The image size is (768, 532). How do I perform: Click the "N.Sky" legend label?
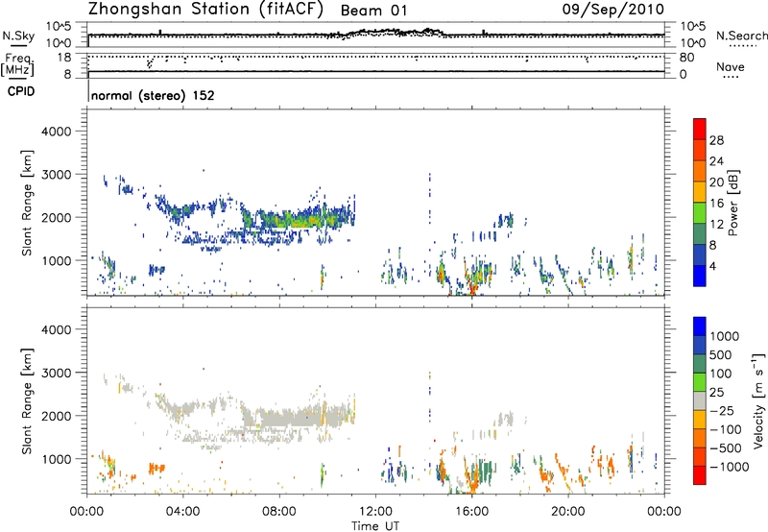point(18,36)
